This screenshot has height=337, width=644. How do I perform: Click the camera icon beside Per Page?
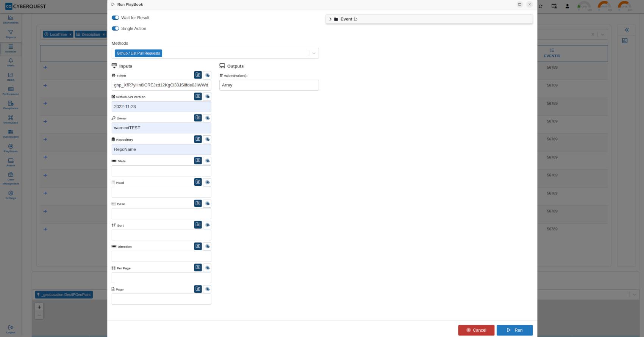[x=198, y=268]
